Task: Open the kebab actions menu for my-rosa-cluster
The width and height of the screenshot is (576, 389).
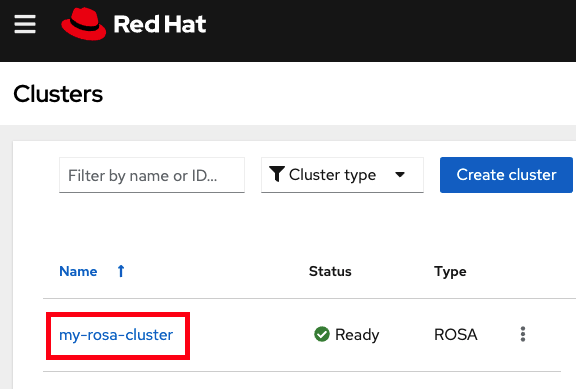Action: 523,334
